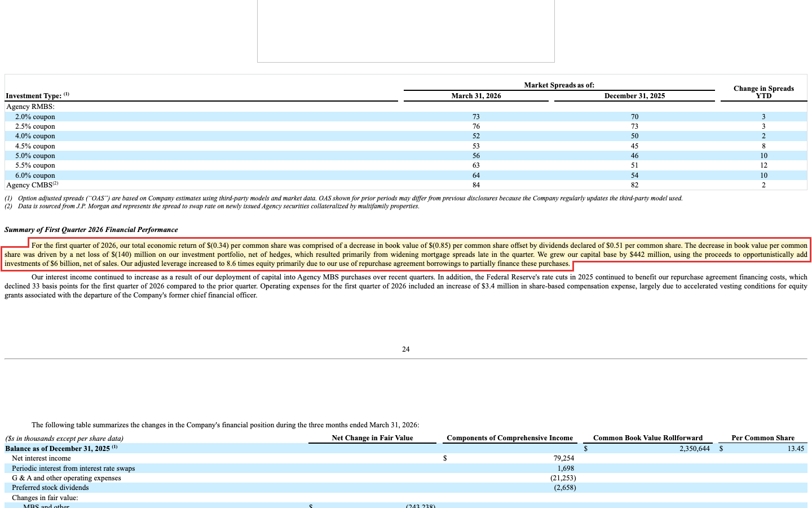Select the 2,350,644 book value figure
812x508 pixels.
click(695, 449)
